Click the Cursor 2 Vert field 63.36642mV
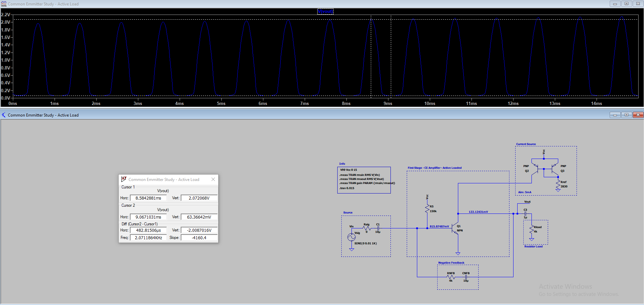 pyautogui.click(x=199, y=217)
